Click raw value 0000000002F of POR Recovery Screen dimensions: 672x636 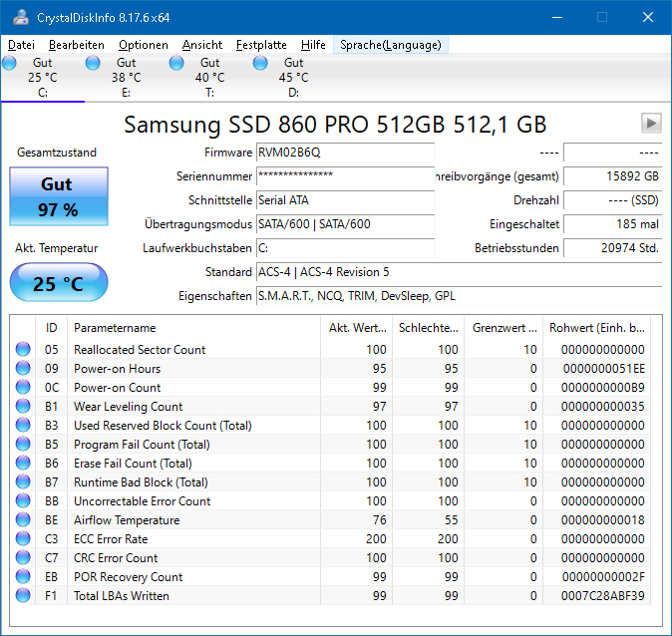click(x=603, y=577)
